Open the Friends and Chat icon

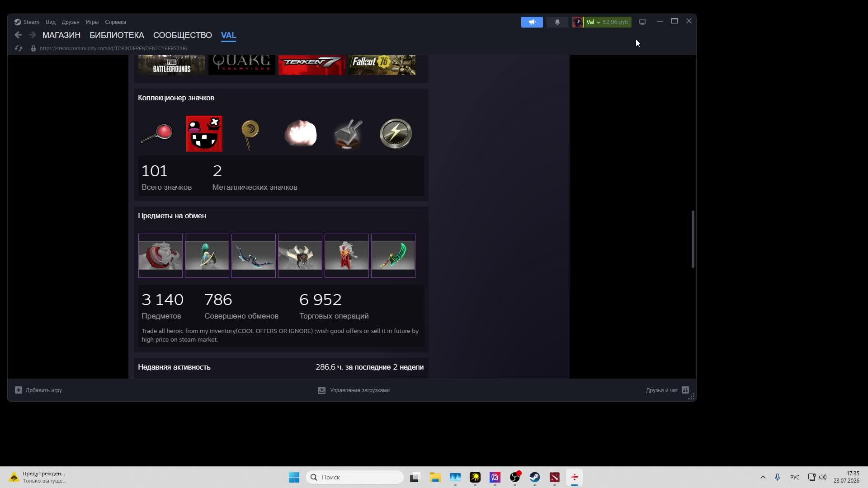685,390
